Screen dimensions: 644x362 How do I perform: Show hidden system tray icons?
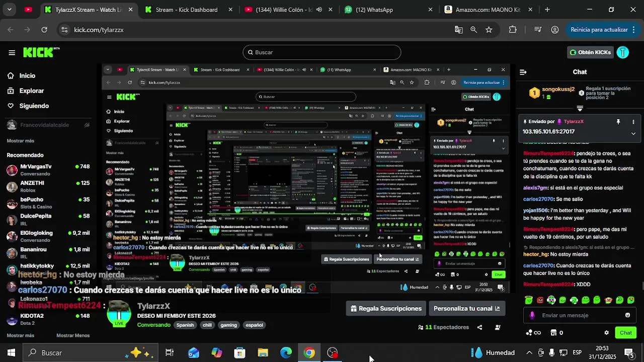coord(529,353)
